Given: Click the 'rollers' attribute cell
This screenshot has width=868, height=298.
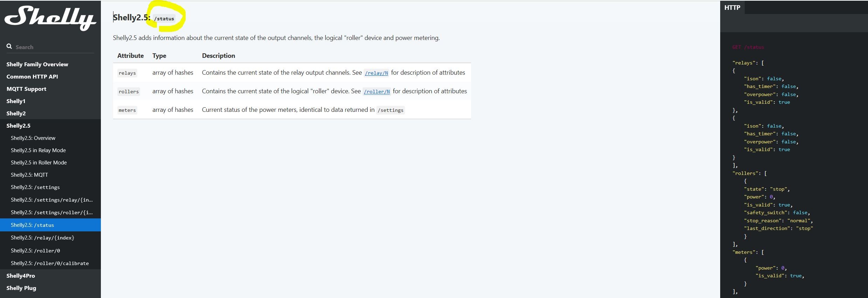Looking at the screenshot, I should [129, 92].
